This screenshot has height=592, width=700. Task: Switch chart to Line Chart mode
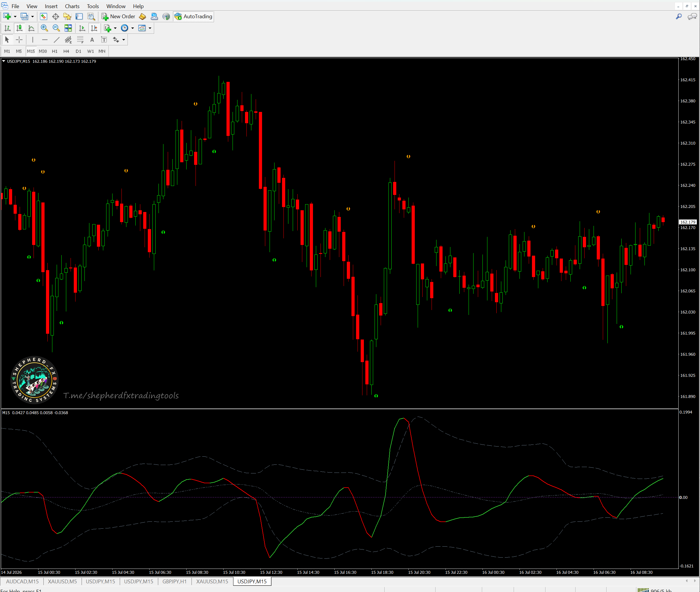tap(31, 28)
